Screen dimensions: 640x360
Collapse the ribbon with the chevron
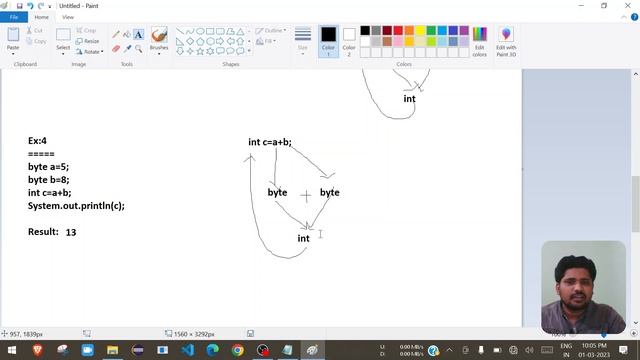624,17
